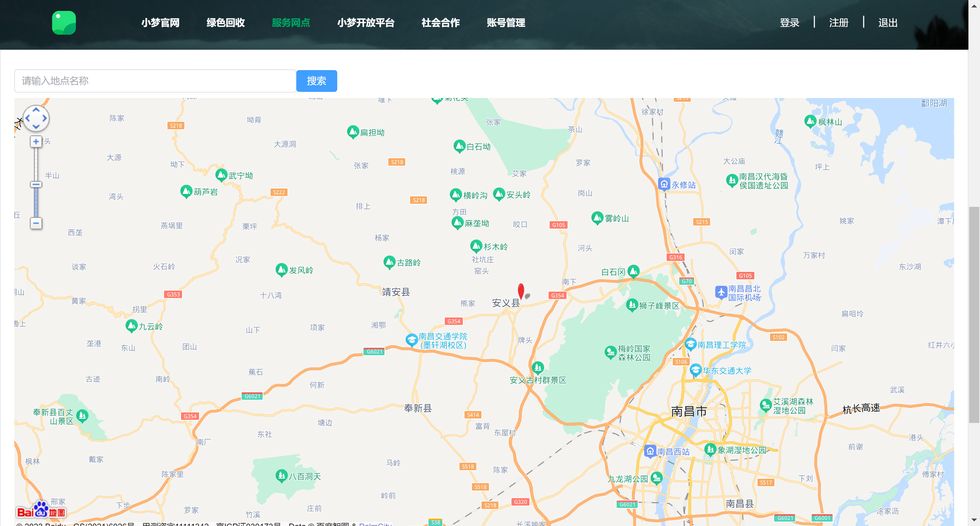This screenshot has height=526, width=980.
Task: Click the zoom slider handle
Action: point(36,184)
